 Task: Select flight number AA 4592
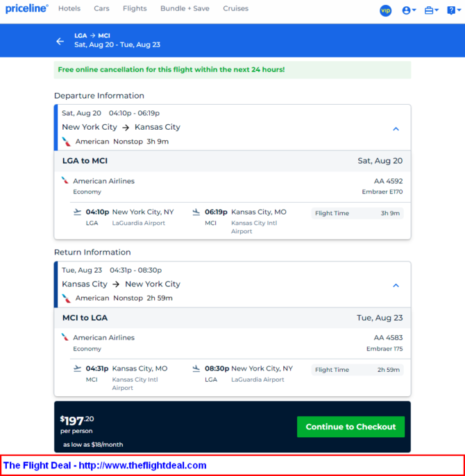pyautogui.click(x=388, y=181)
